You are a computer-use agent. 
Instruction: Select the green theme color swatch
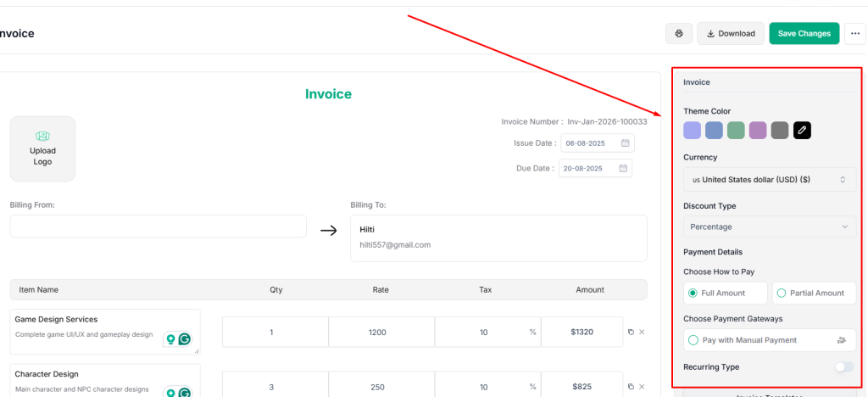pos(736,131)
